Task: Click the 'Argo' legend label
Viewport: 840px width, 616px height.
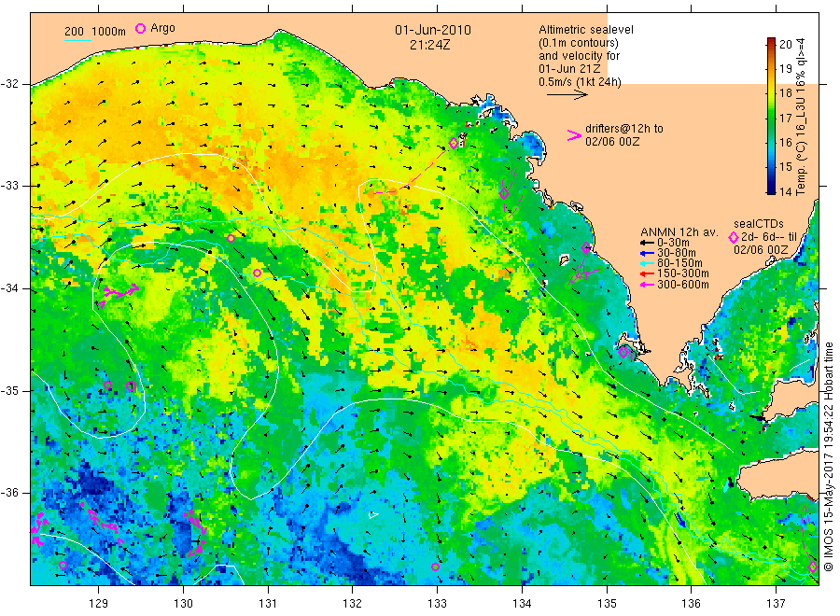Action: [162, 28]
